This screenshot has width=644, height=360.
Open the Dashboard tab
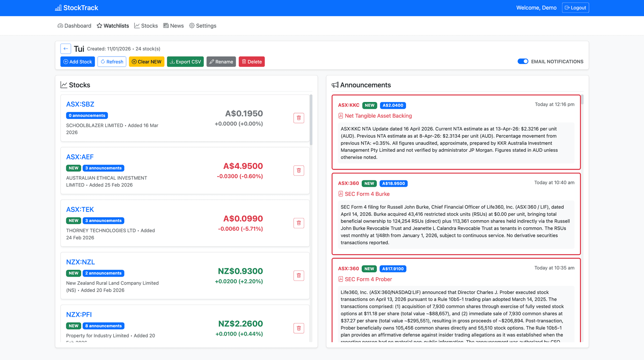74,26
